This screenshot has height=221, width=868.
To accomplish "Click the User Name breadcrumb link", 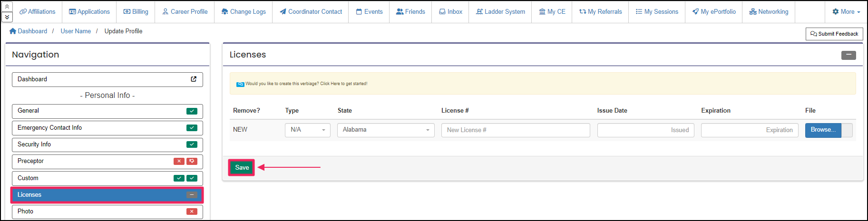I will (x=76, y=31).
